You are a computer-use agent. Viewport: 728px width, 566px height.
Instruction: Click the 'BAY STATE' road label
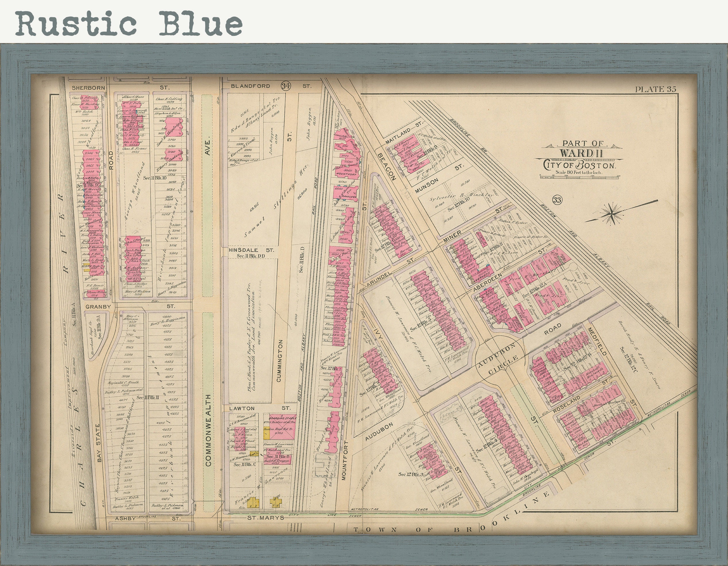[99, 442]
